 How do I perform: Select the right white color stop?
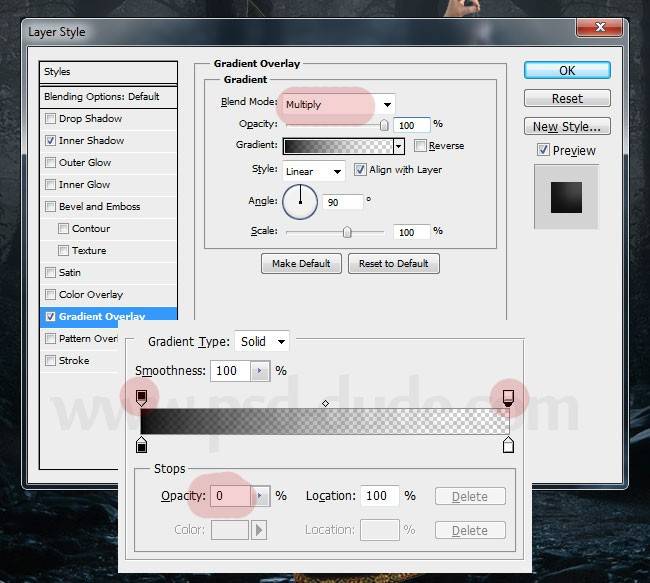click(508, 443)
